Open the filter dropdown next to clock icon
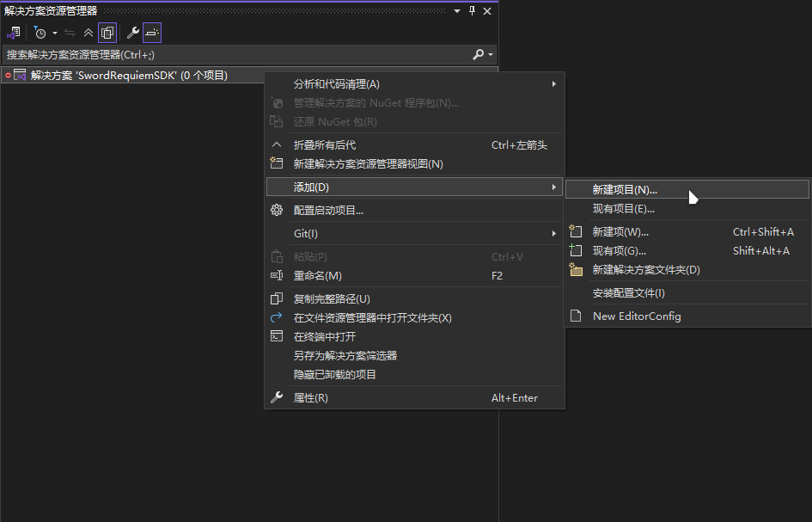The image size is (812, 522). [x=54, y=32]
